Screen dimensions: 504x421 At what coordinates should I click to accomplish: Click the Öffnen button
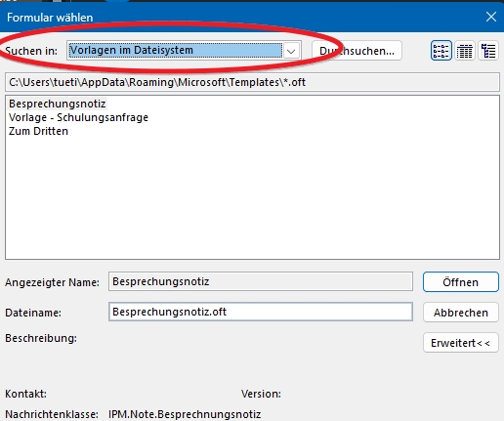point(460,282)
